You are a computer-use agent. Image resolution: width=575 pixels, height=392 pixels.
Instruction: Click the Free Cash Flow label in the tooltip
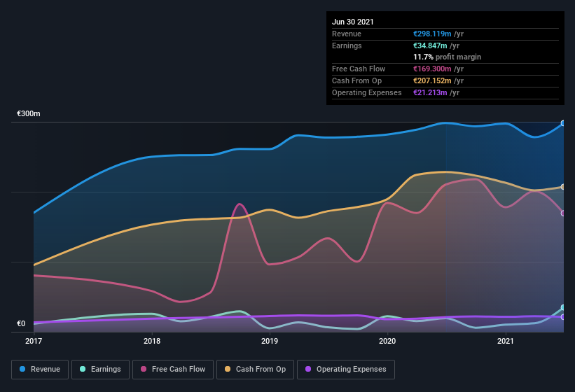359,69
